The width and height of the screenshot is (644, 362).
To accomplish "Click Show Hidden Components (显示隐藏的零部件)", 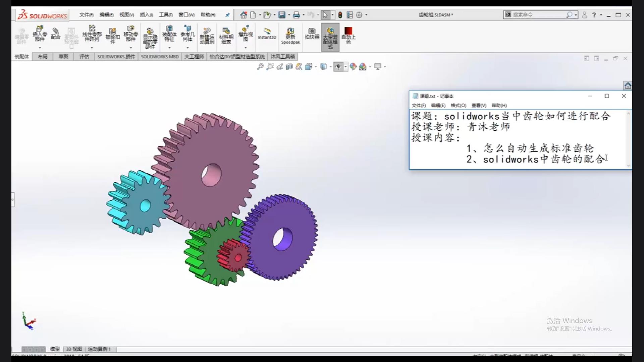I will [x=150, y=38].
